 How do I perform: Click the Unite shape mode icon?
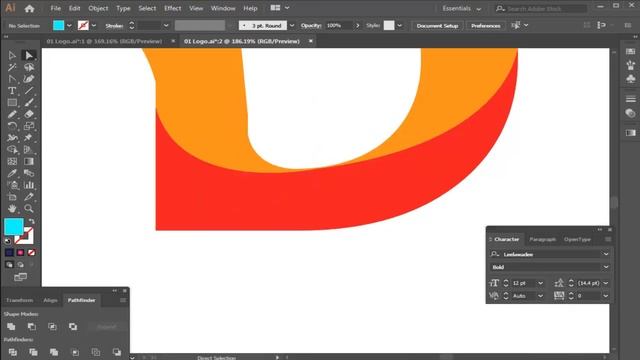pos(11,327)
